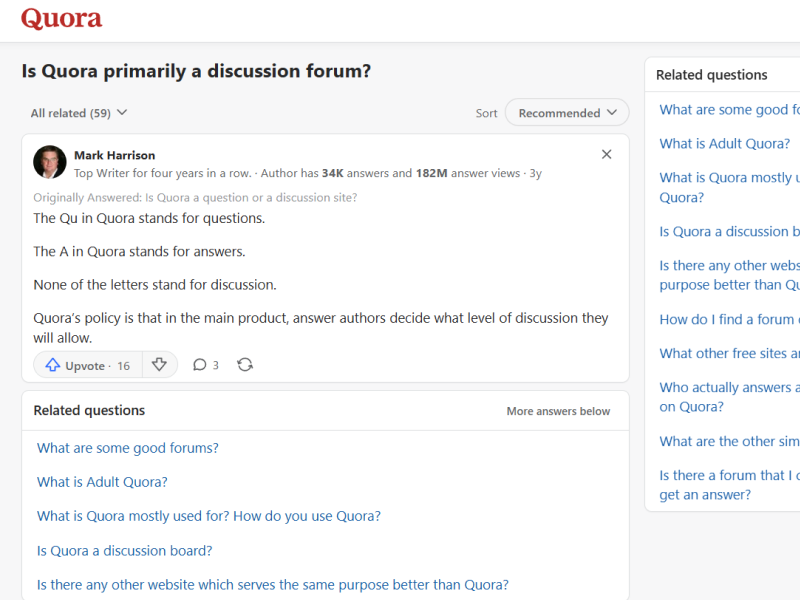The width and height of the screenshot is (800, 600).
Task: Click the main 'Related questions' heading
Action: pyautogui.click(x=89, y=411)
